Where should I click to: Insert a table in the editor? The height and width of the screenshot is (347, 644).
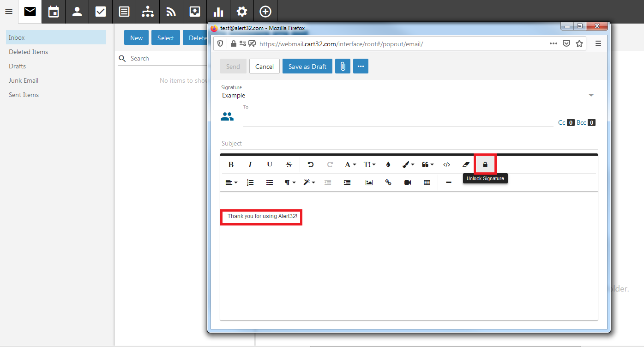[x=427, y=183]
